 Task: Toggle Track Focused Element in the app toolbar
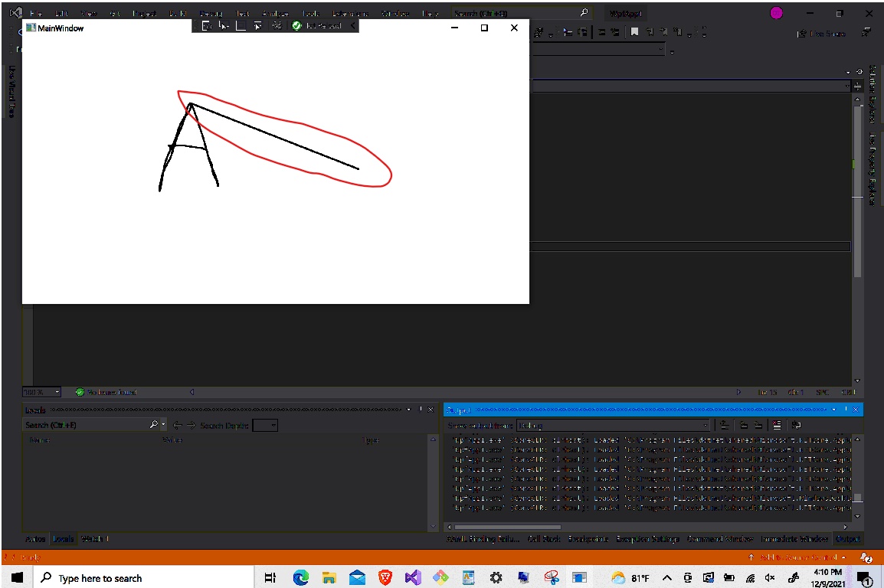tap(258, 25)
